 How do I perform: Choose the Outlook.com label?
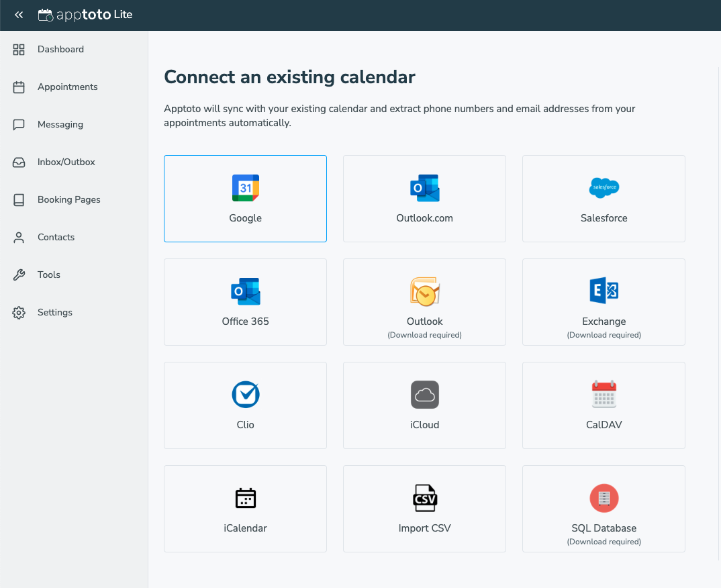pyautogui.click(x=425, y=218)
